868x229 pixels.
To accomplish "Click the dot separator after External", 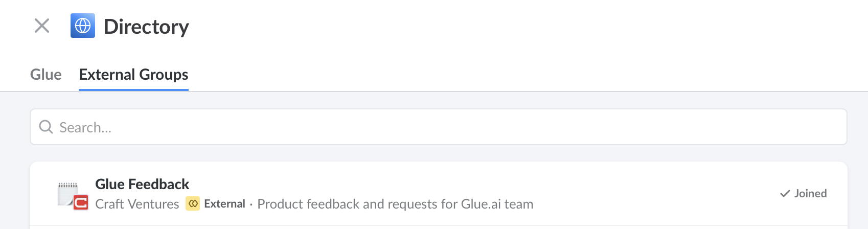I will coord(251,204).
